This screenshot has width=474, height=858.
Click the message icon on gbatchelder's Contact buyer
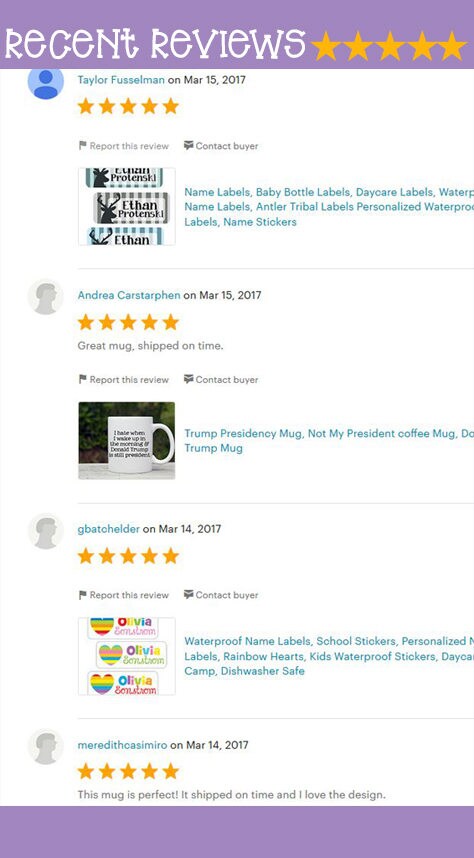click(189, 594)
